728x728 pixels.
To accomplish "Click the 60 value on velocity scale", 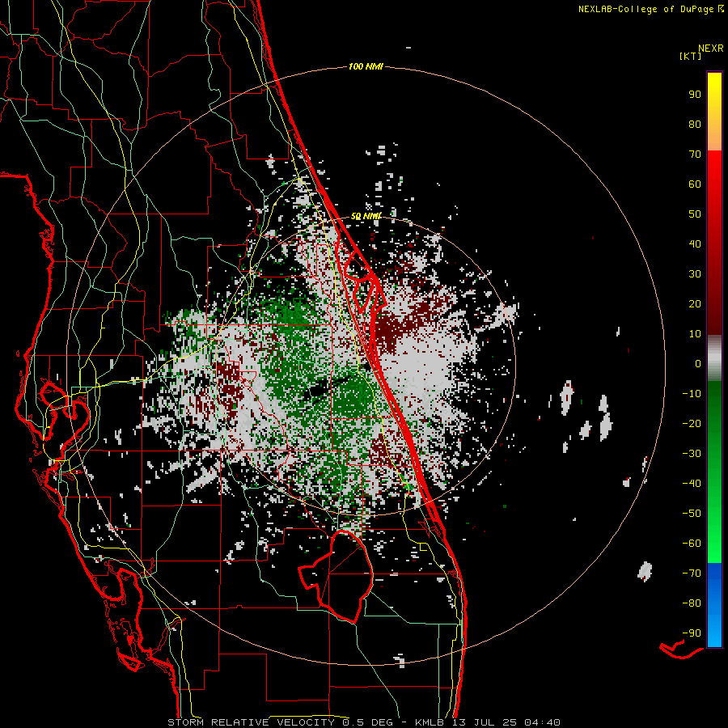I will (695, 184).
